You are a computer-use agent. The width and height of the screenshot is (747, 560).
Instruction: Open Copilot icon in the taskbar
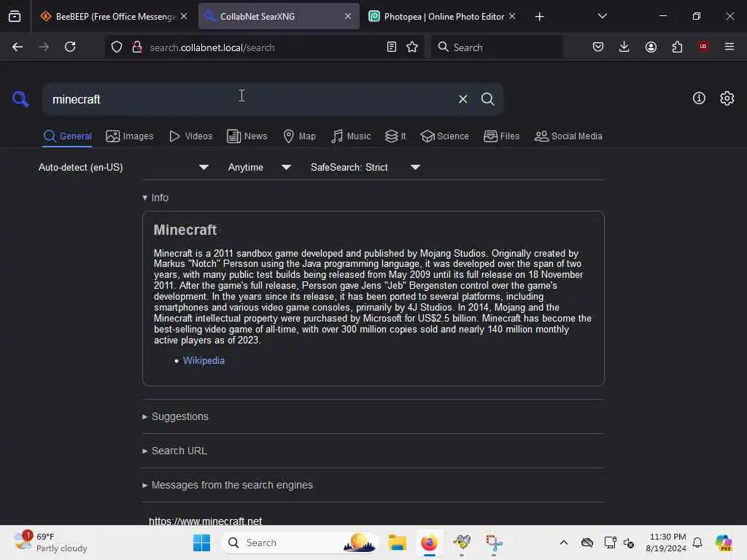coord(724,542)
